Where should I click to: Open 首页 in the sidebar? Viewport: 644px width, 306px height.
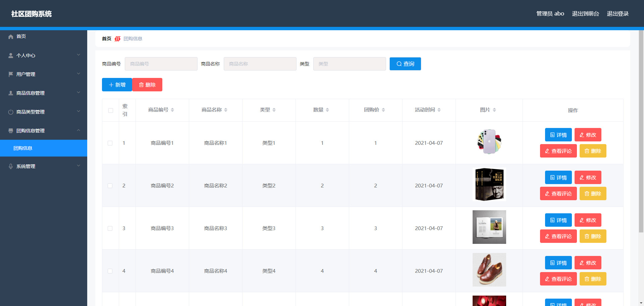pos(44,36)
